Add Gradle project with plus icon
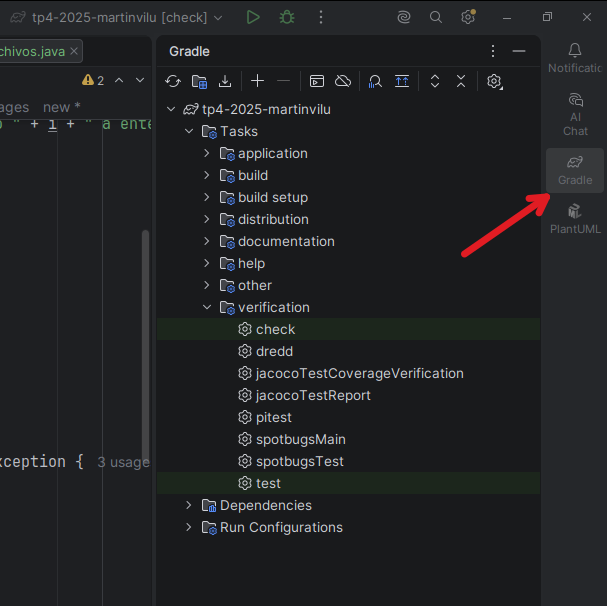Screen dimensions: 607x606 click(257, 81)
